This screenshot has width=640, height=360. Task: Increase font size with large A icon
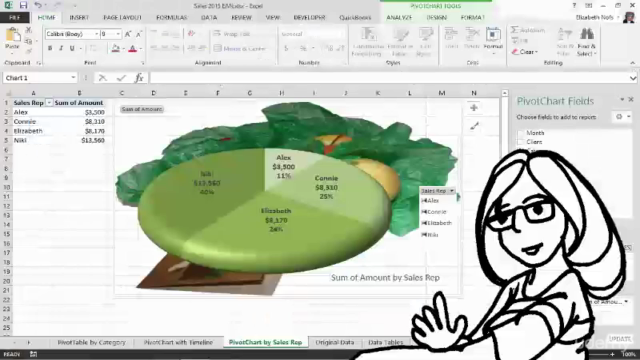pos(128,34)
